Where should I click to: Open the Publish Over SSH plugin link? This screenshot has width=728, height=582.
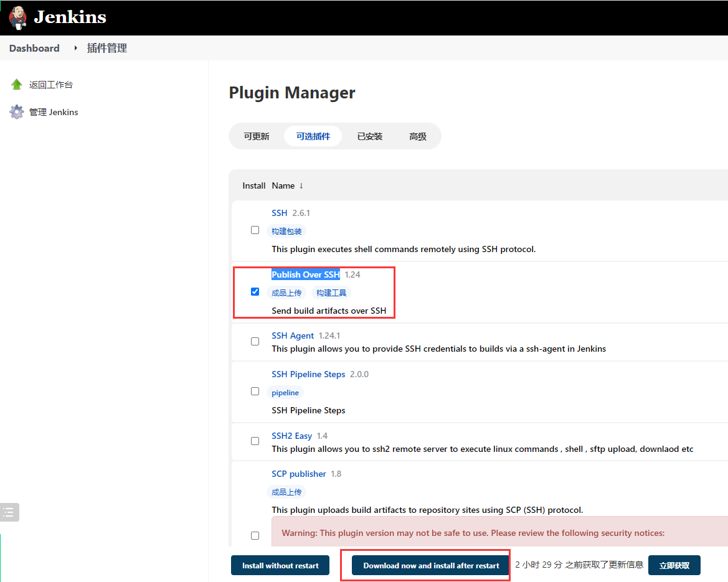click(x=306, y=275)
